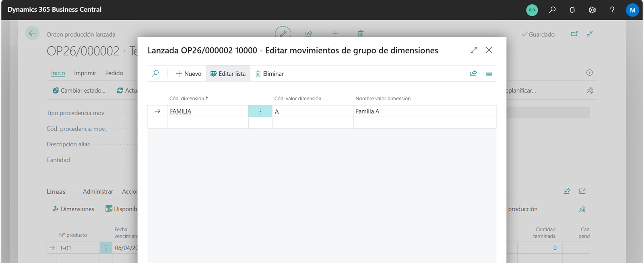Image resolution: width=644 pixels, height=263 pixels.
Task: Expand the dialog to full screen
Action: pos(474,50)
